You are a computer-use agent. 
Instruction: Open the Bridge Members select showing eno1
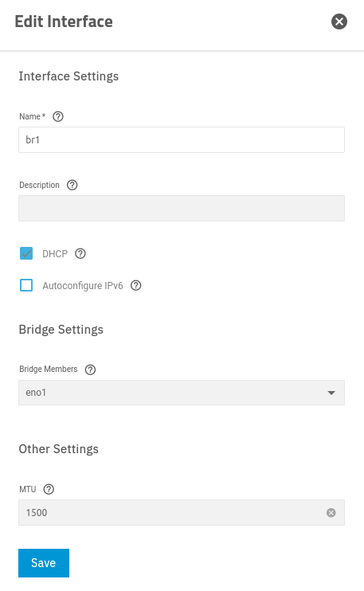pos(182,393)
